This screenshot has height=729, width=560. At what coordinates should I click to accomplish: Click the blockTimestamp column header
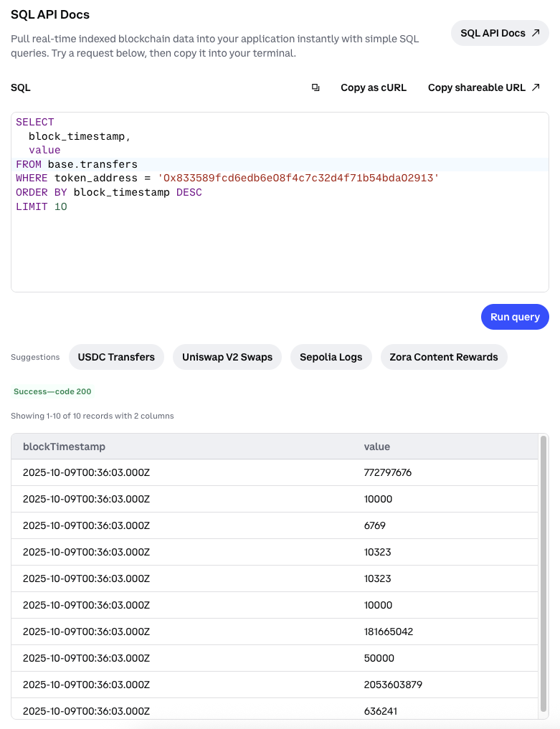coord(65,447)
